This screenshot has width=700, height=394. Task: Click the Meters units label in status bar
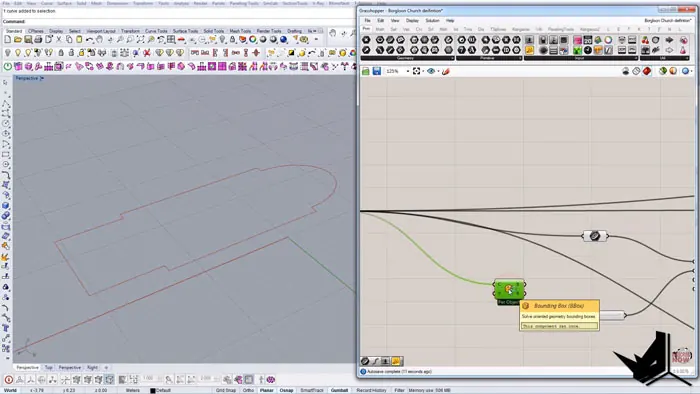pos(133,390)
